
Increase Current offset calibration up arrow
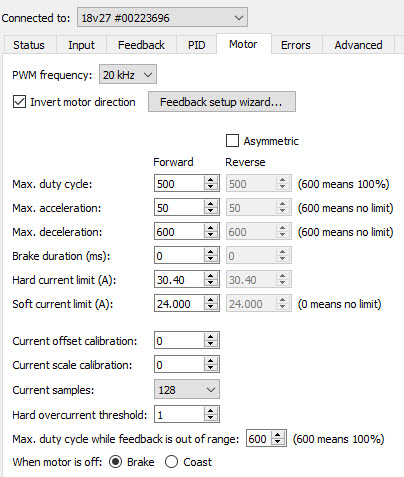(210, 337)
